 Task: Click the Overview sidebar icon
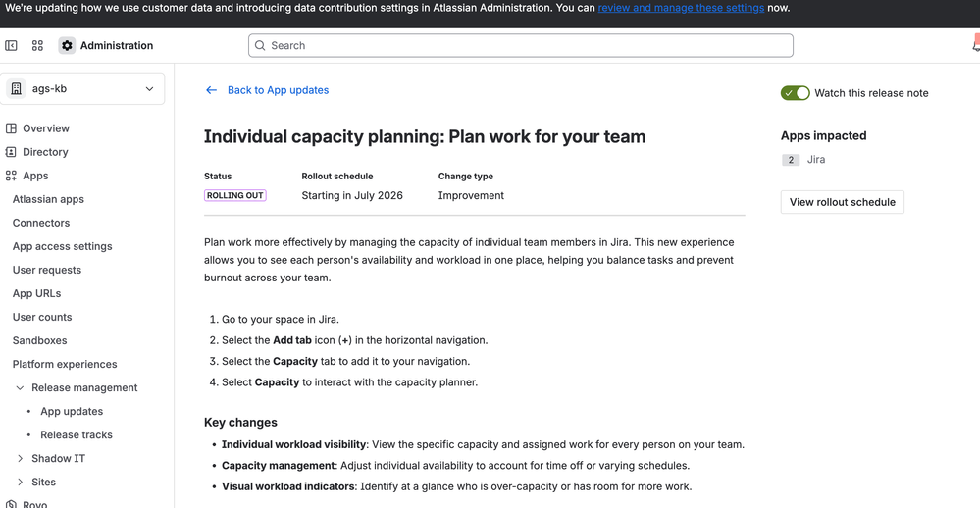point(11,128)
